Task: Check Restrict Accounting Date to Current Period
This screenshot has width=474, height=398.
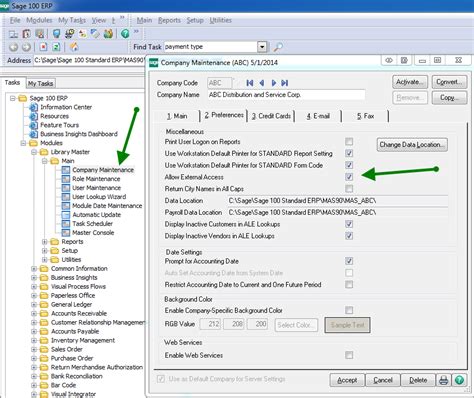Action: point(349,285)
